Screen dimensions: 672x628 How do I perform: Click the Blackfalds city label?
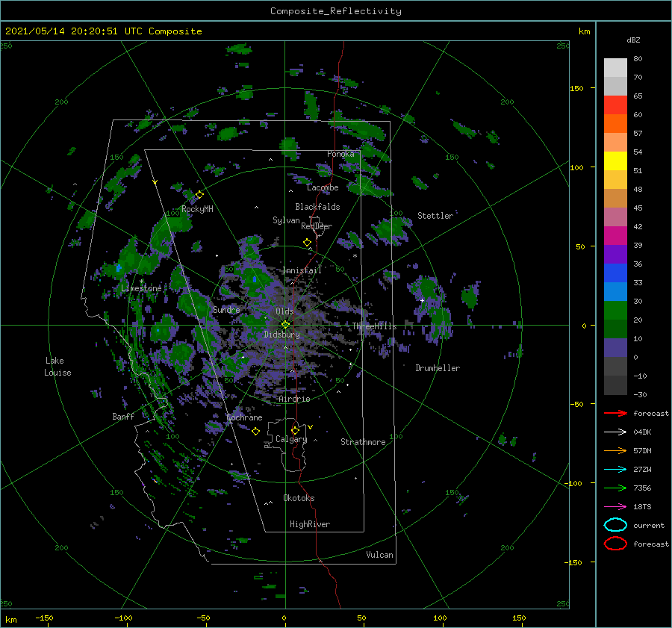pos(317,207)
